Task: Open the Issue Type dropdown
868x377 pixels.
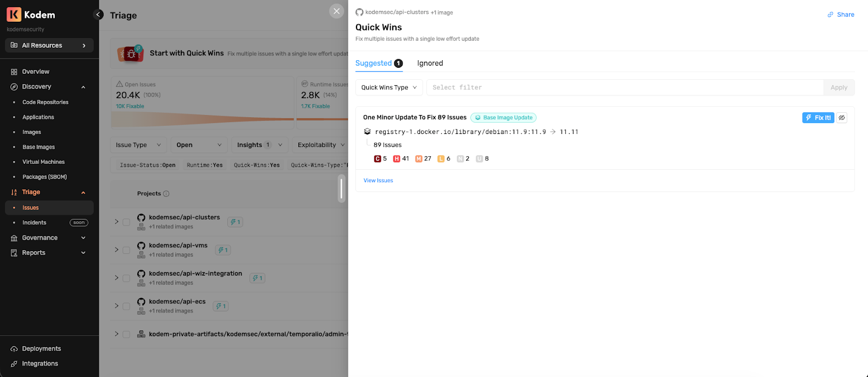Action: point(138,145)
